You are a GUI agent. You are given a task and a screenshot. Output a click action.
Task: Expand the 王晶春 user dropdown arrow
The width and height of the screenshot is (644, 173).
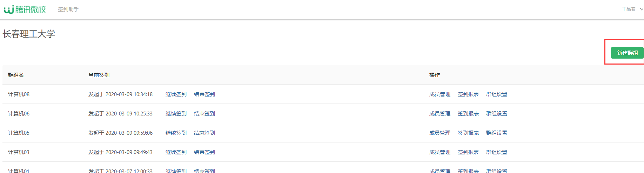[x=642, y=9]
